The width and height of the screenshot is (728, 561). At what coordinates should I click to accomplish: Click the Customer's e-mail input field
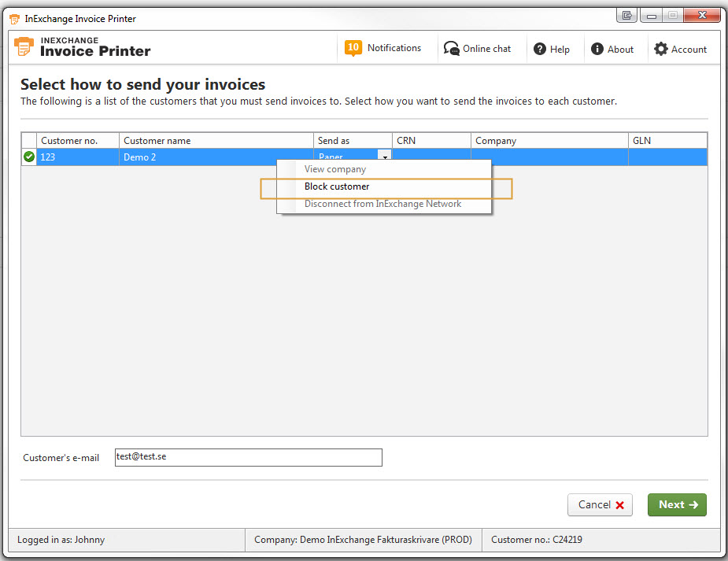coord(249,457)
